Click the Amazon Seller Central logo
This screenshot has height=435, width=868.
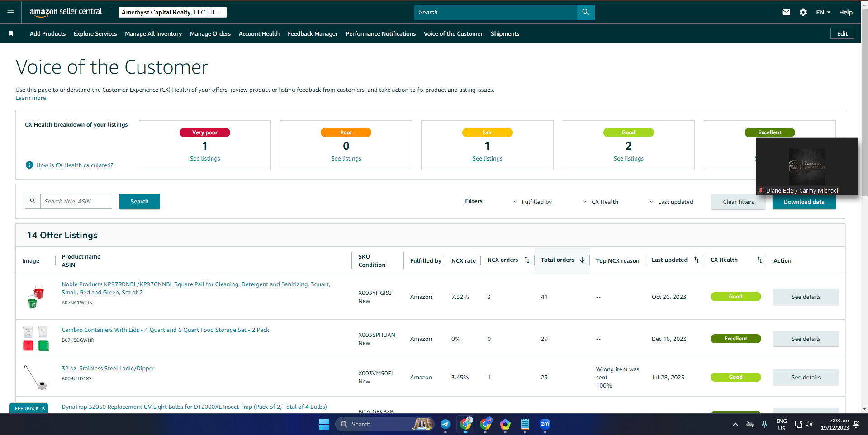pyautogui.click(x=66, y=12)
